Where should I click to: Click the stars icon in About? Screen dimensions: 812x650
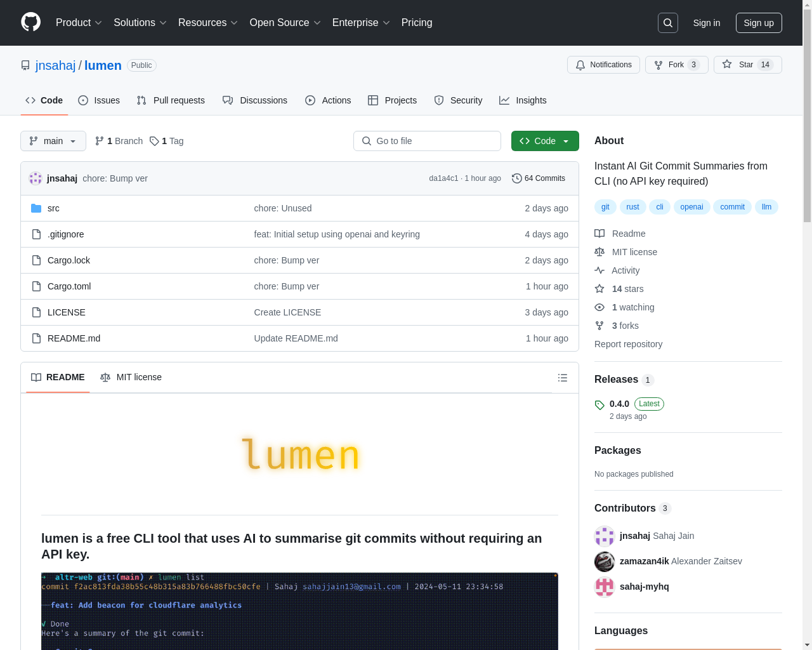pyautogui.click(x=599, y=289)
